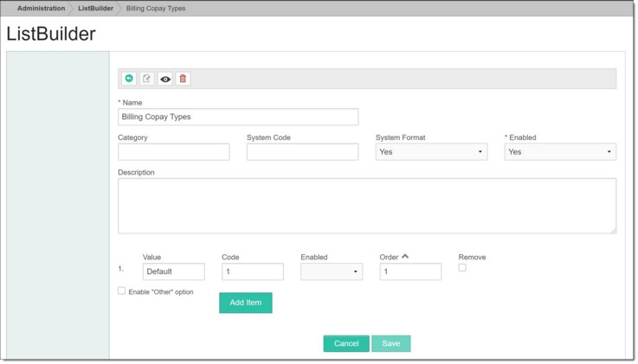
Task: Click the green back arrow icon
Action: [129, 79]
